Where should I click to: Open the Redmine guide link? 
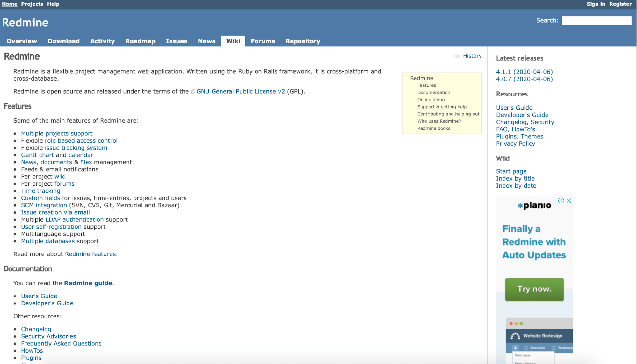point(88,283)
